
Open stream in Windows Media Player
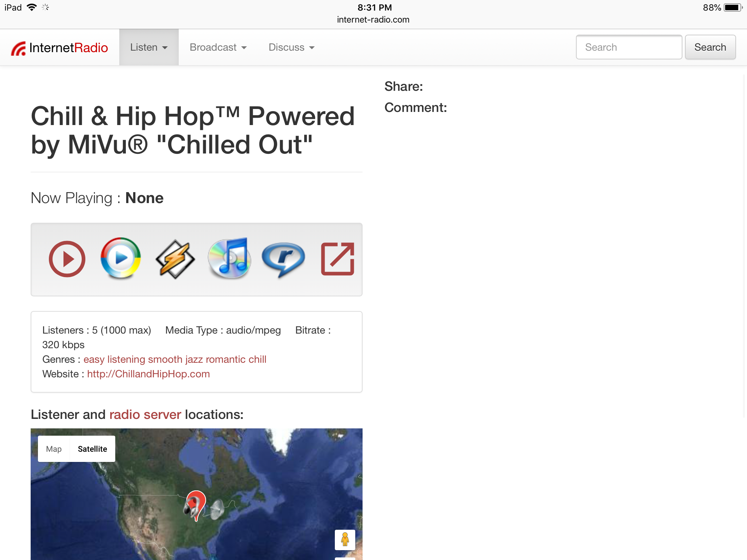[121, 258]
